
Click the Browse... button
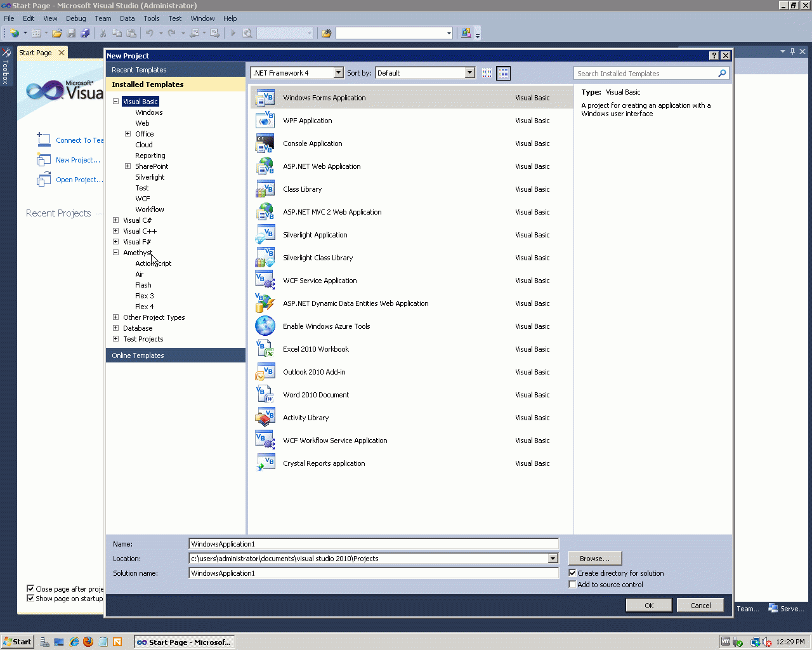[x=594, y=559]
